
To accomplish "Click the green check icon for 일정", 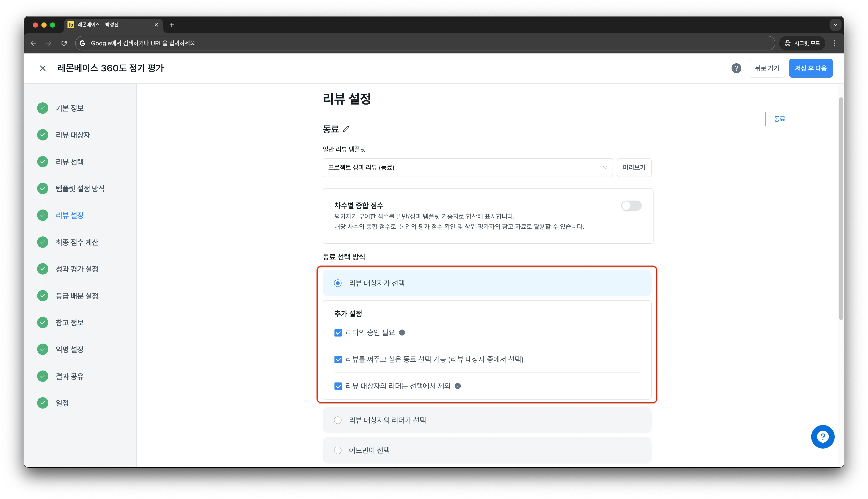I will (43, 403).
